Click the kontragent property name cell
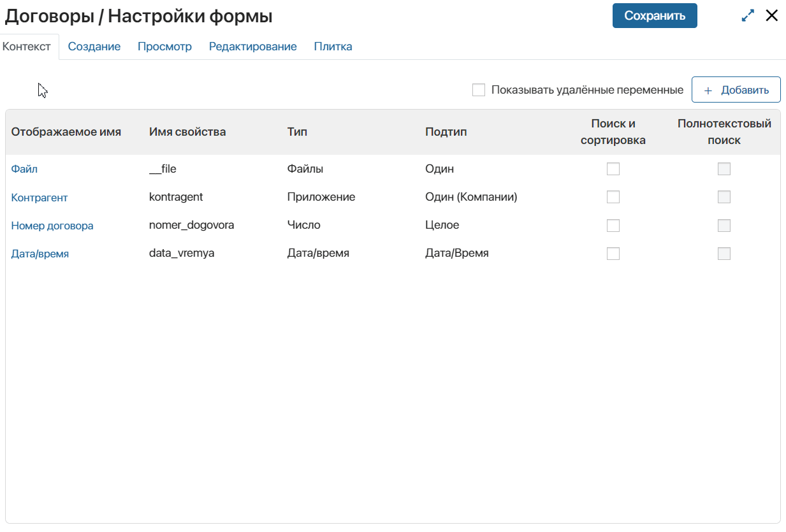Screen dimensions: 786x532 [x=176, y=197]
